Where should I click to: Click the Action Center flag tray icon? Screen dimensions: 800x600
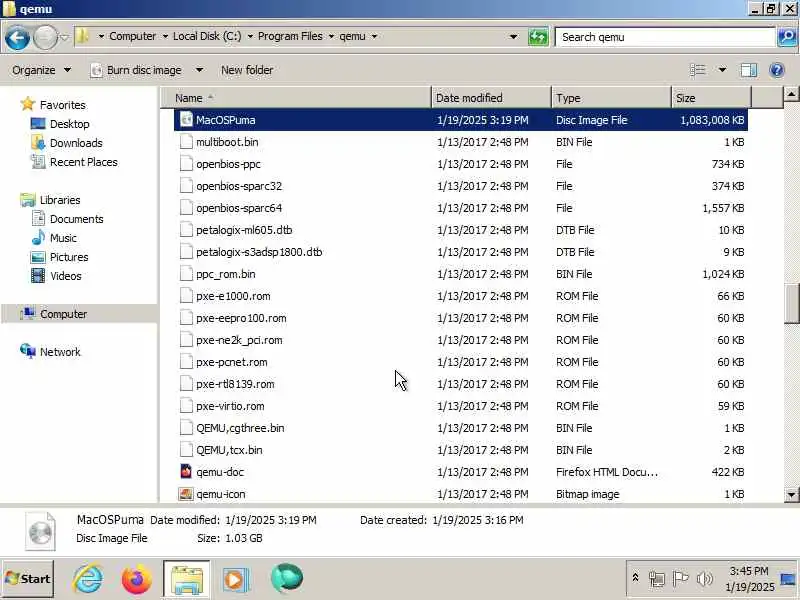click(681, 578)
